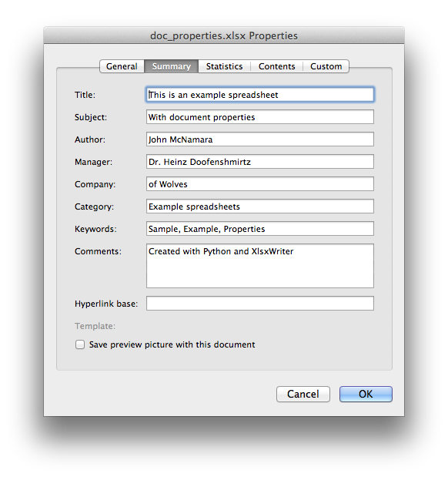
Task: Click inside the Comments text area
Action: (260, 266)
